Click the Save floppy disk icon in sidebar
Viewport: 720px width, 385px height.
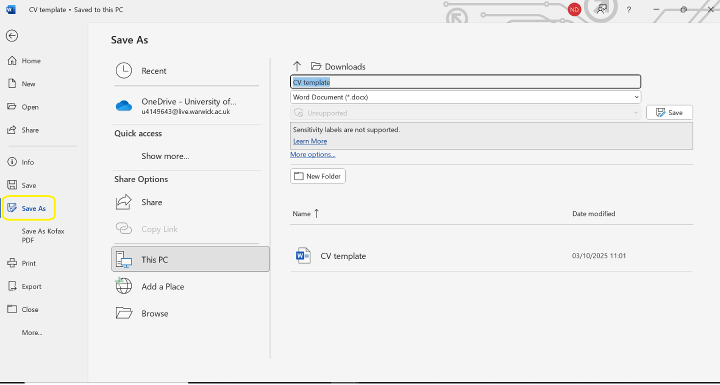[x=12, y=185]
